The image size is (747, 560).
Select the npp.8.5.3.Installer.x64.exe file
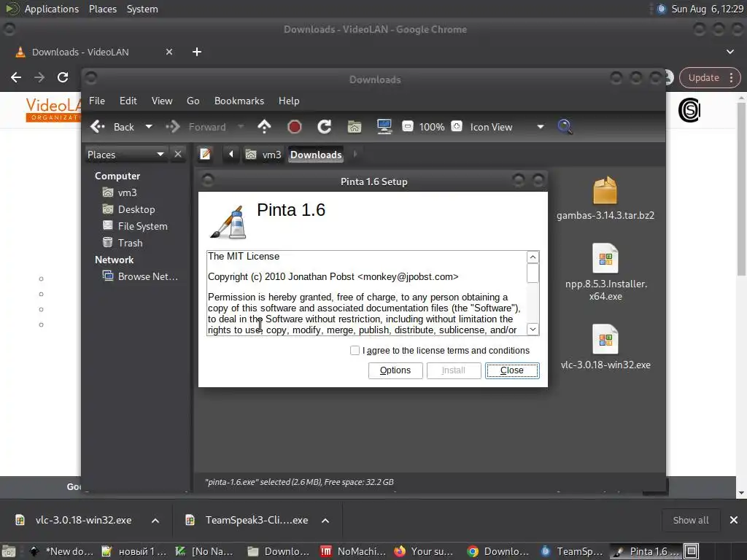(x=605, y=273)
